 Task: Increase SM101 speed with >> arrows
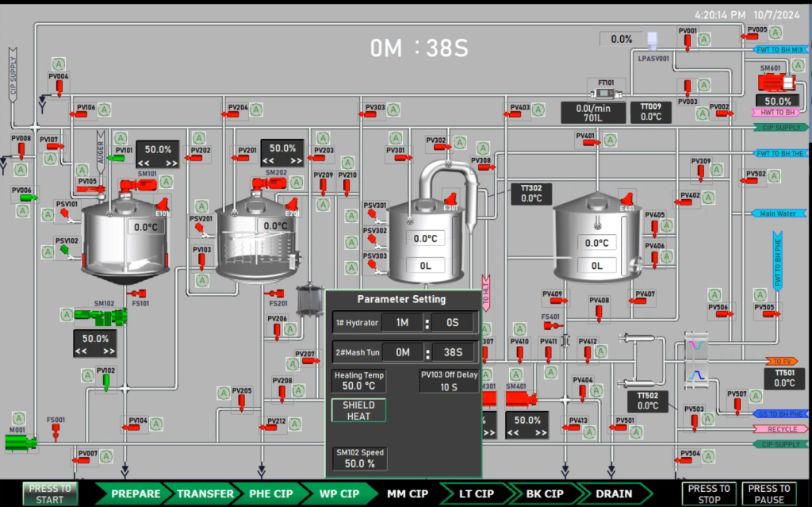[x=171, y=163]
